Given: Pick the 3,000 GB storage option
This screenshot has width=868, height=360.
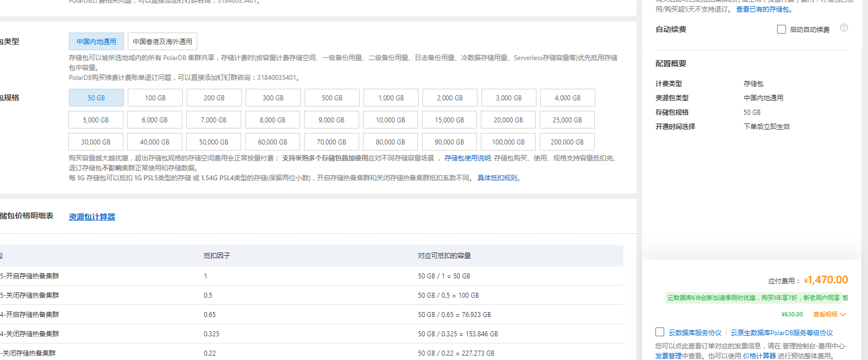Looking at the screenshot, I should pyautogui.click(x=509, y=98).
